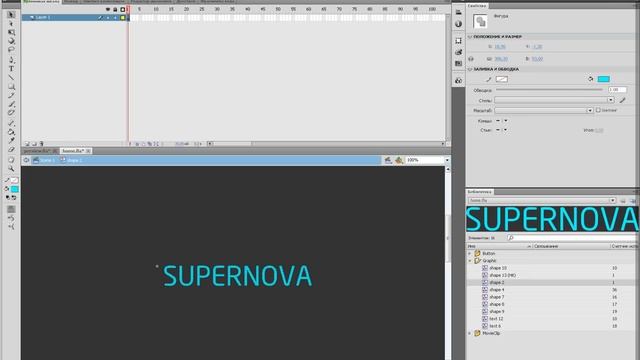Click the stroke width value field
Screen dimensions: 640x360
click(617, 90)
